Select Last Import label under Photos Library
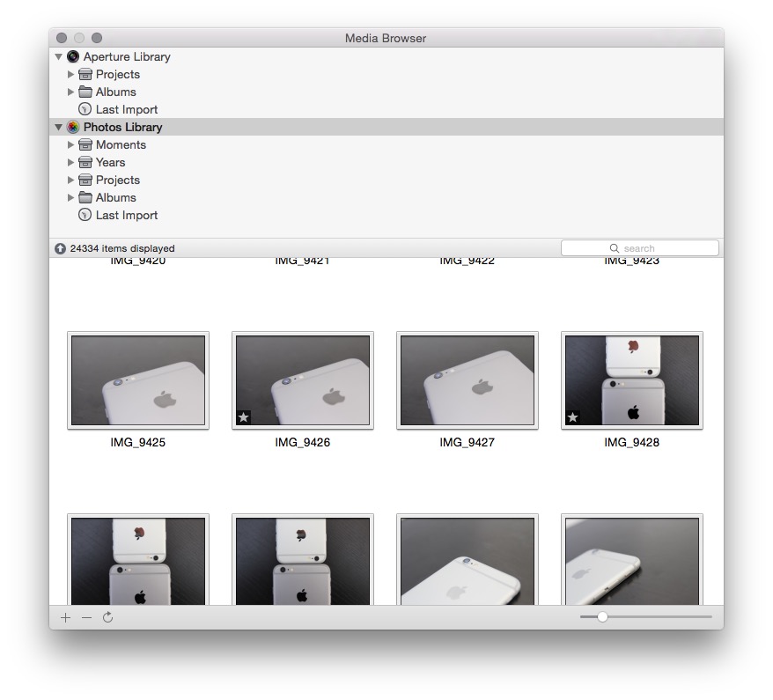Image resolution: width=773 pixels, height=700 pixels. pyautogui.click(x=127, y=215)
